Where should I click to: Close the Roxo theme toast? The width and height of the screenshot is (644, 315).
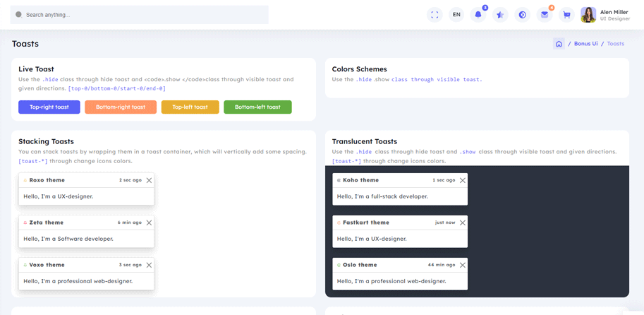(149, 180)
